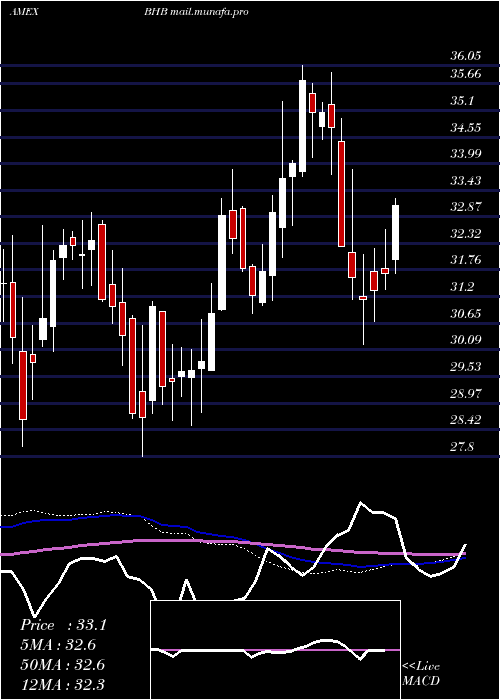Click the 32.32 price axis label
This screenshot has height=700, width=500.
(466, 233)
